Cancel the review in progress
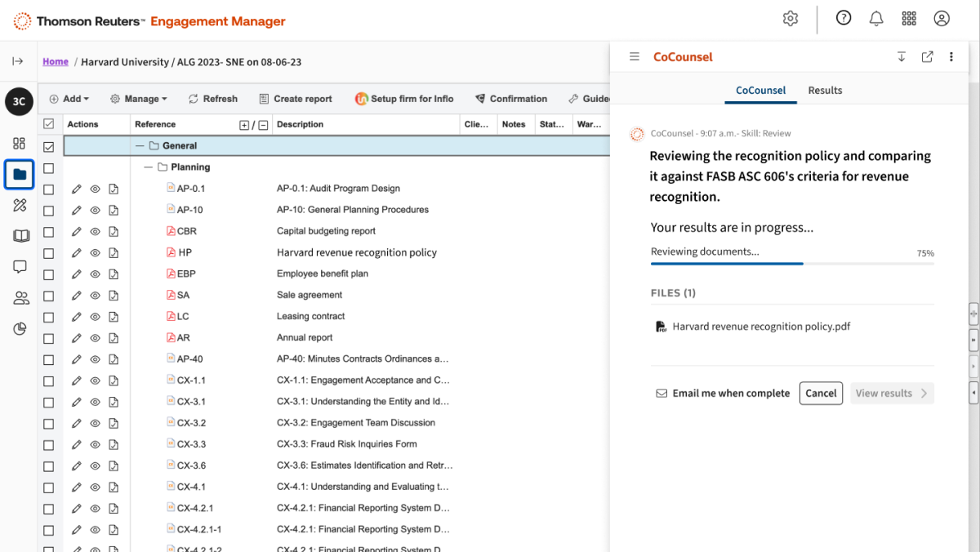The width and height of the screenshot is (980, 552). pyautogui.click(x=821, y=394)
